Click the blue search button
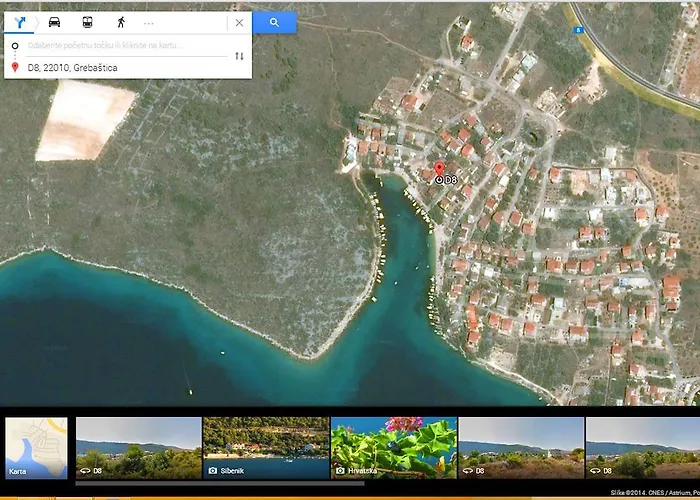The width and height of the screenshot is (700, 500). pos(274,22)
